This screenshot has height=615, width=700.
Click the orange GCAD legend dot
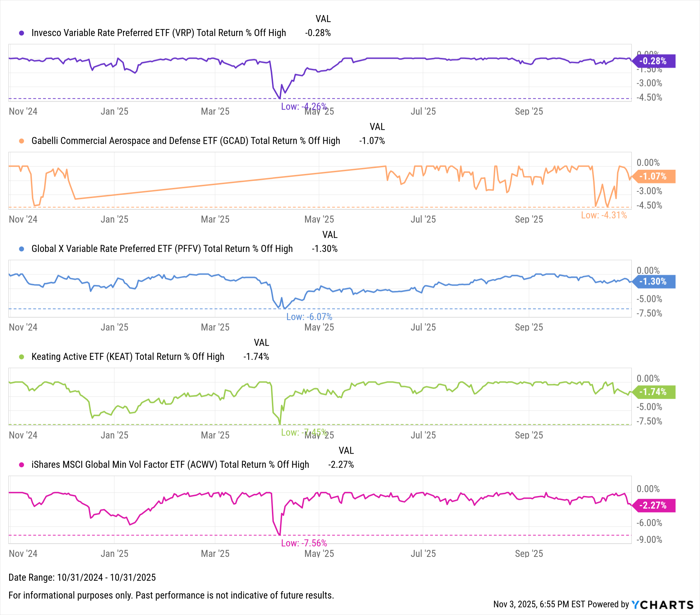coord(22,141)
